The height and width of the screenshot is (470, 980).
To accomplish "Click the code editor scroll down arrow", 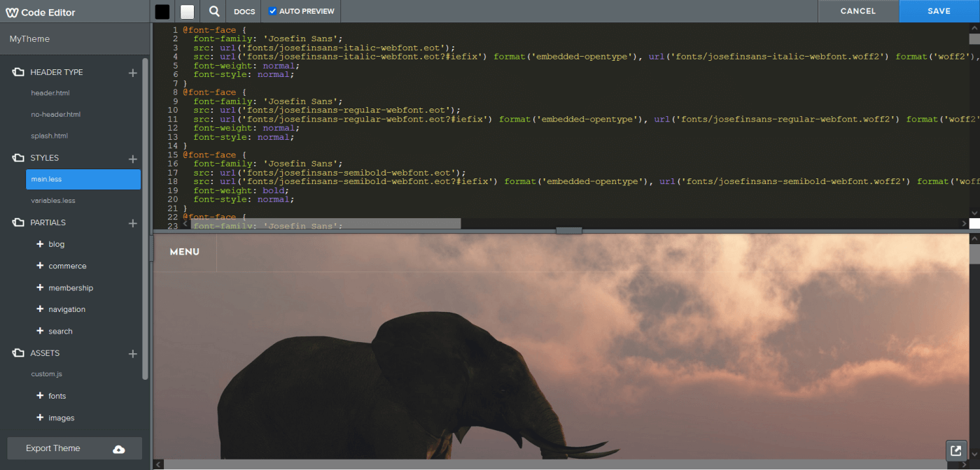I will click(974, 213).
